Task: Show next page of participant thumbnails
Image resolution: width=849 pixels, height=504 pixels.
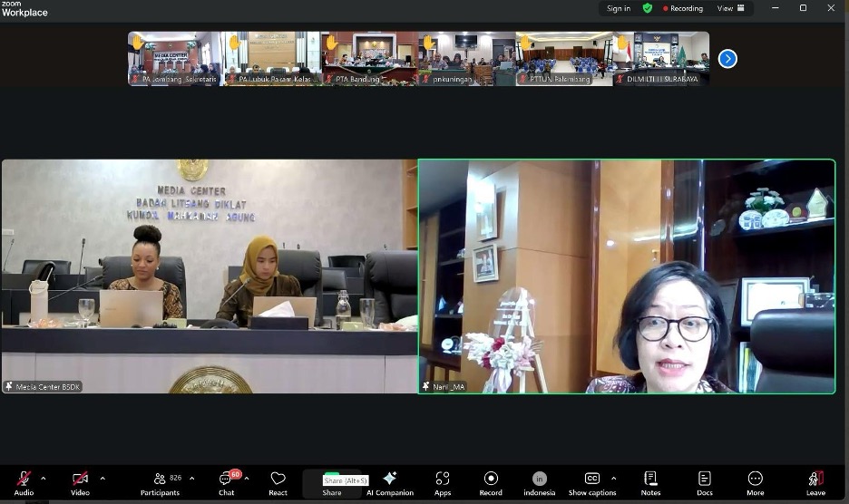Action: [x=727, y=59]
